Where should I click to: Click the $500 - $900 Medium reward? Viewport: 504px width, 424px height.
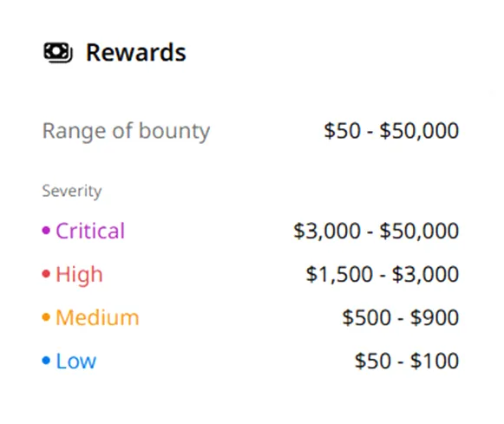click(x=401, y=317)
